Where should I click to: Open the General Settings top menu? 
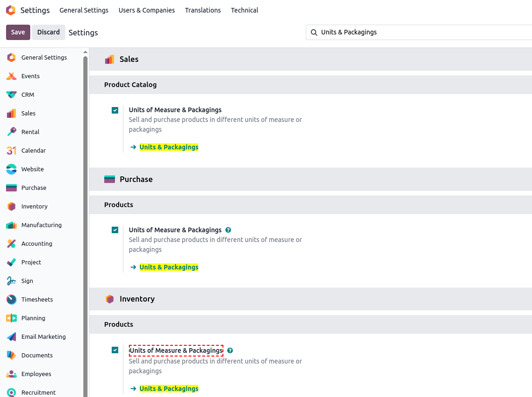(84, 10)
